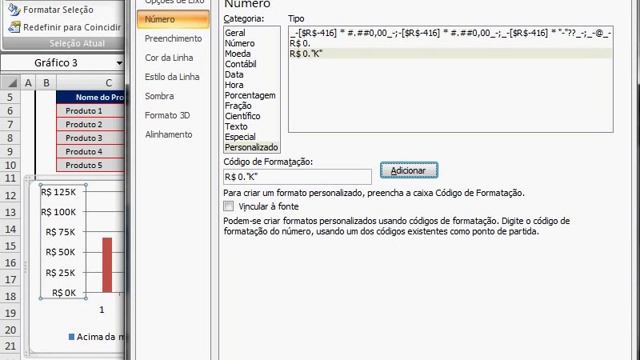Click the select-all corner of the sheet
Screen dimensions: 640x360
11,83
